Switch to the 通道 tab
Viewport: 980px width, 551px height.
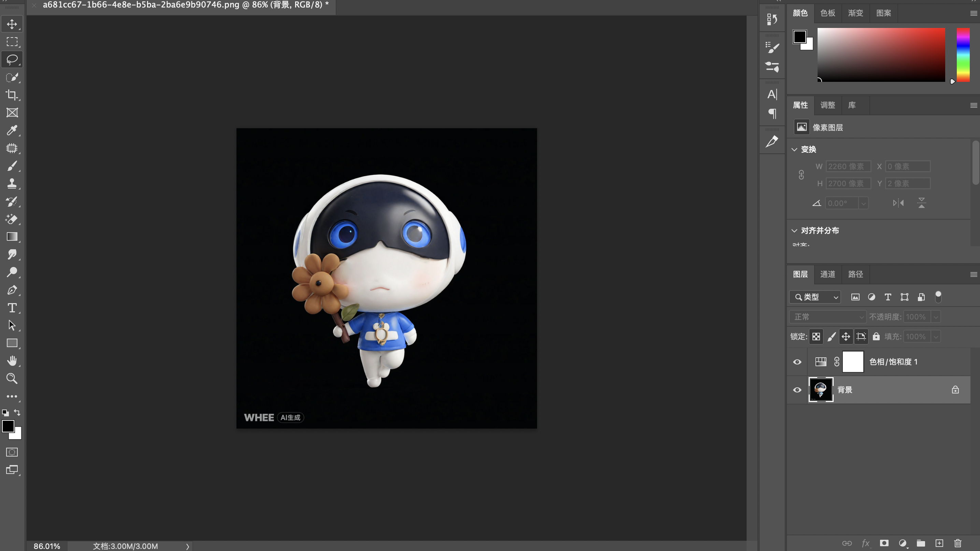pos(827,274)
